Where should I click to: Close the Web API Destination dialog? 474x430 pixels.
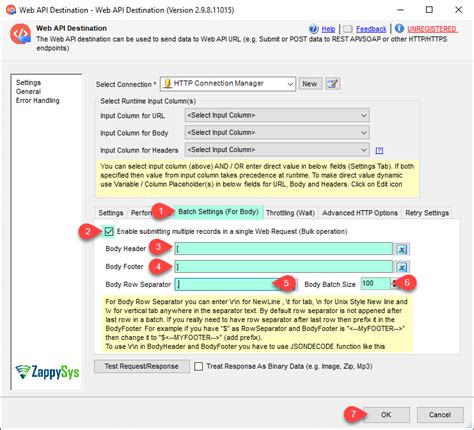459,10
